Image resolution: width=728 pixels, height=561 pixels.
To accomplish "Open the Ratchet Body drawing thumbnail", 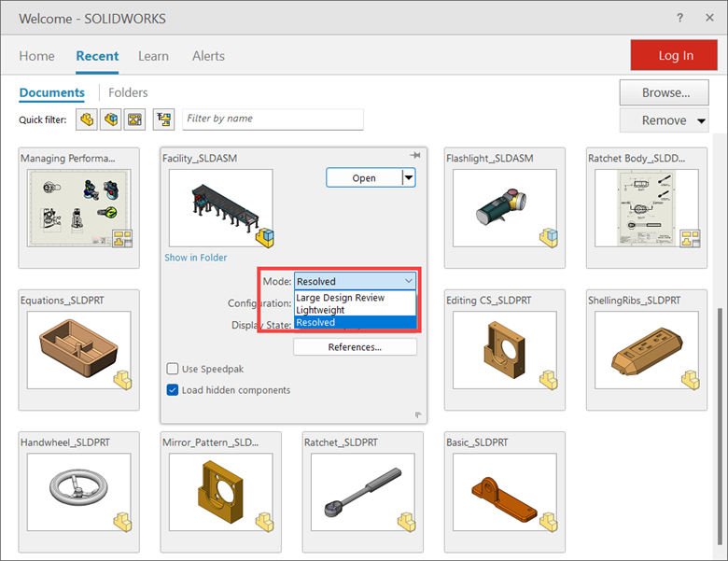I will click(647, 208).
